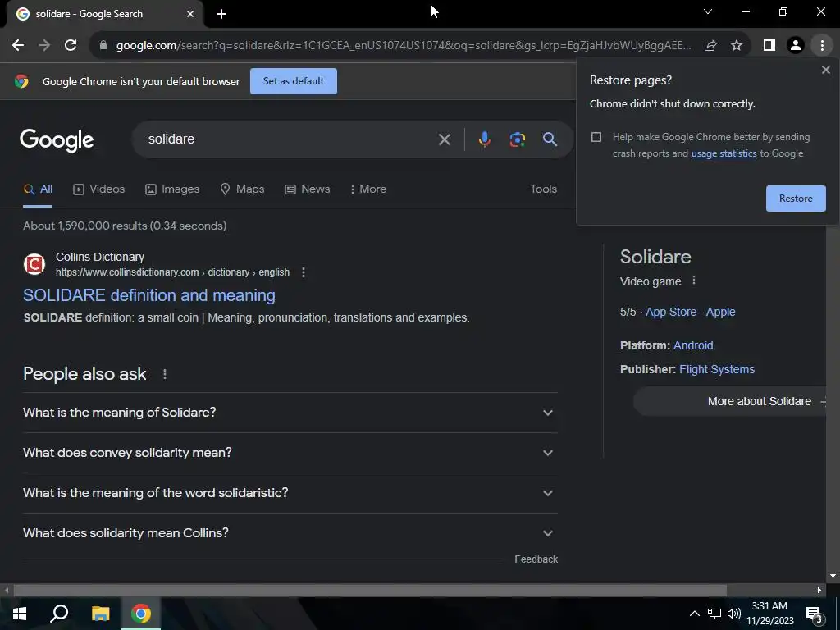Viewport: 840px width, 630px height.
Task: Bookmark this page with star icon
Action: point(737,46)
